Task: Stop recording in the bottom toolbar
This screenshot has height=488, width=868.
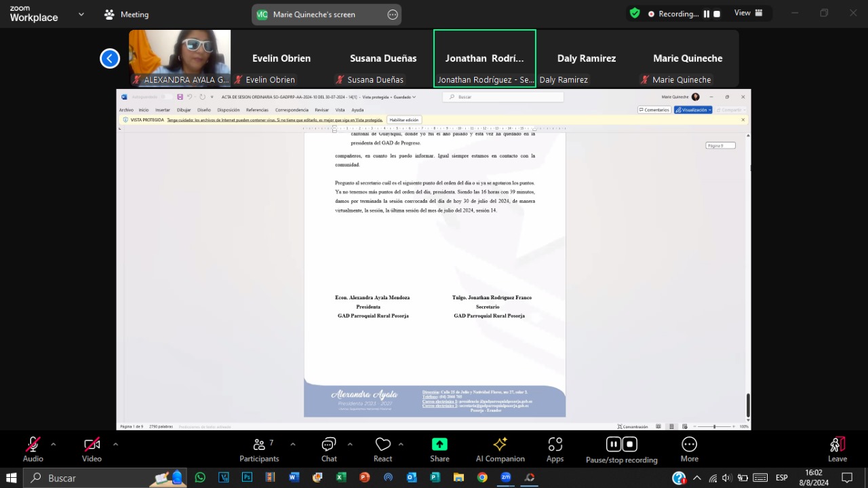Action: pyautogui.click(x=630, y=445)
